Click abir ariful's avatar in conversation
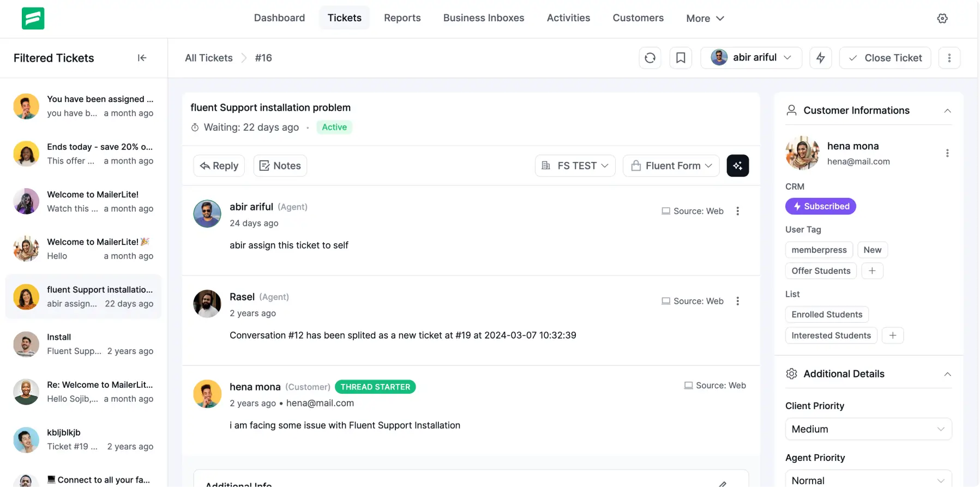 [207, 214]
